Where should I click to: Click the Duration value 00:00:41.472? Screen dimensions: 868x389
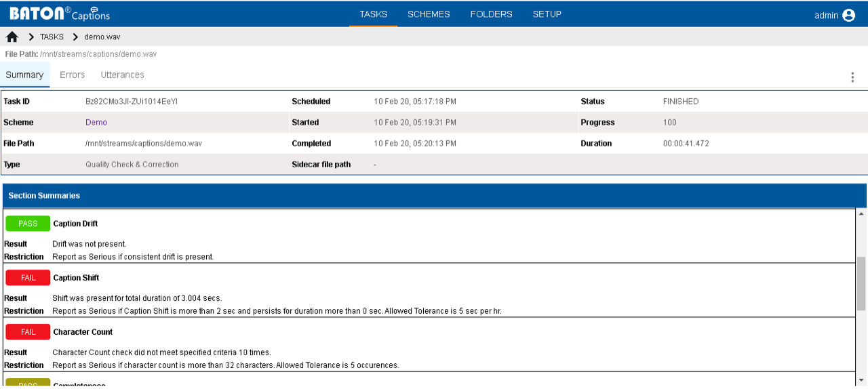tap(686, 144)
